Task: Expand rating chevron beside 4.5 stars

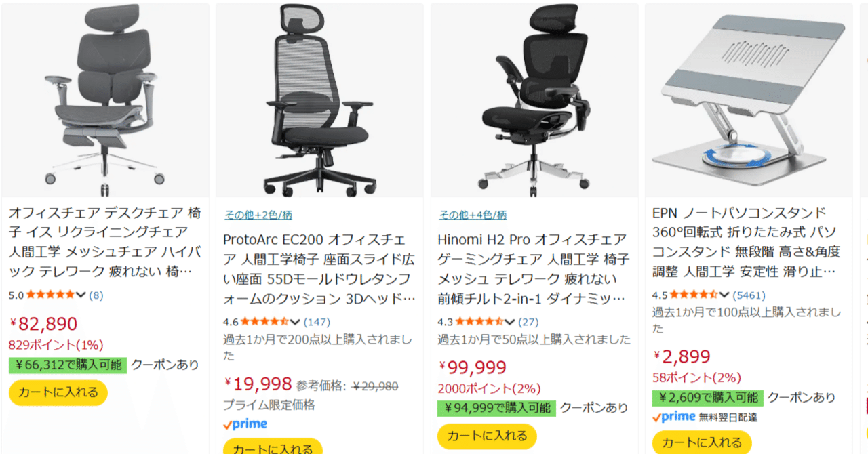Action: pos(724,295)
